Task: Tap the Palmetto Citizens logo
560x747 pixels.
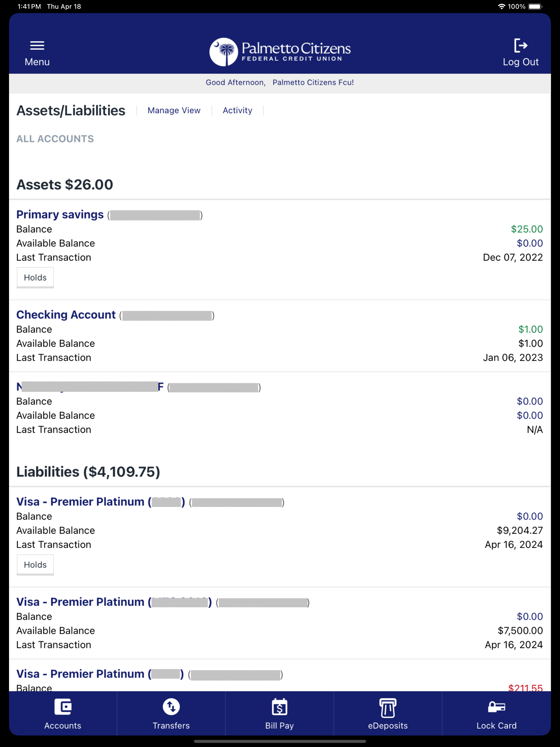Action: coord(280,52)
